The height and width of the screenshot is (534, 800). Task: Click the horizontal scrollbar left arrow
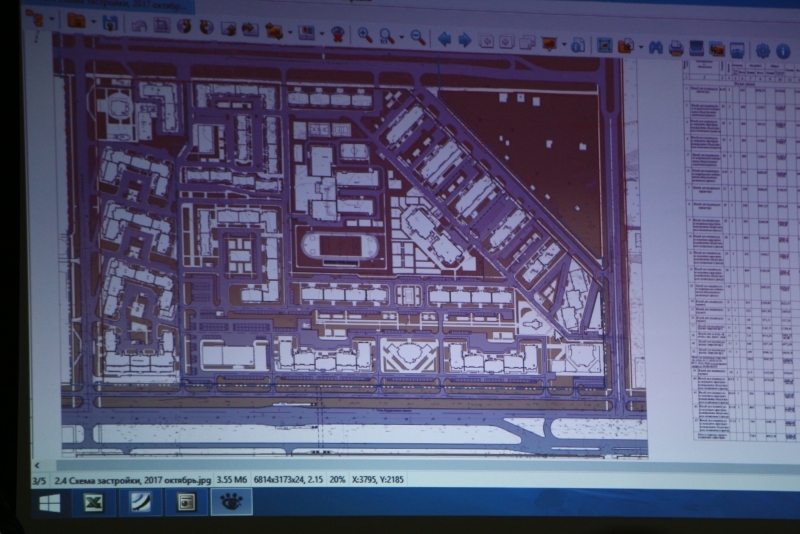click(x=38, y=466)
